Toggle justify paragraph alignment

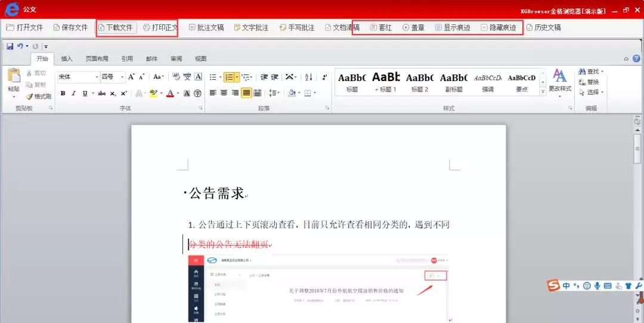pyautogui.click(x=246, y=93)
